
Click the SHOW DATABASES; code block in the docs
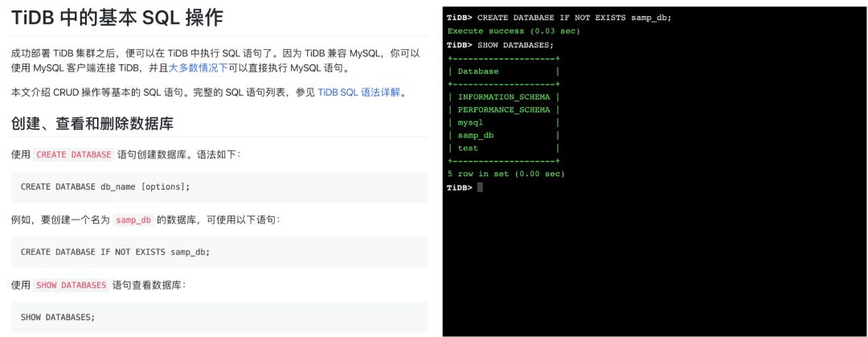pos(219,317)
